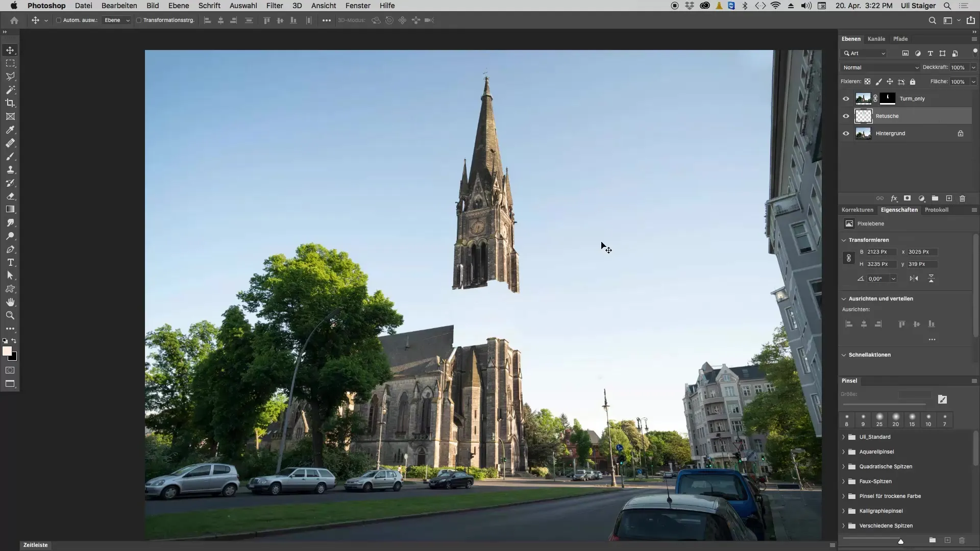Screen dimensions: 980x551
Task: Open the Ebene menu
Action: pyautogui.click(x=179, y=6)
